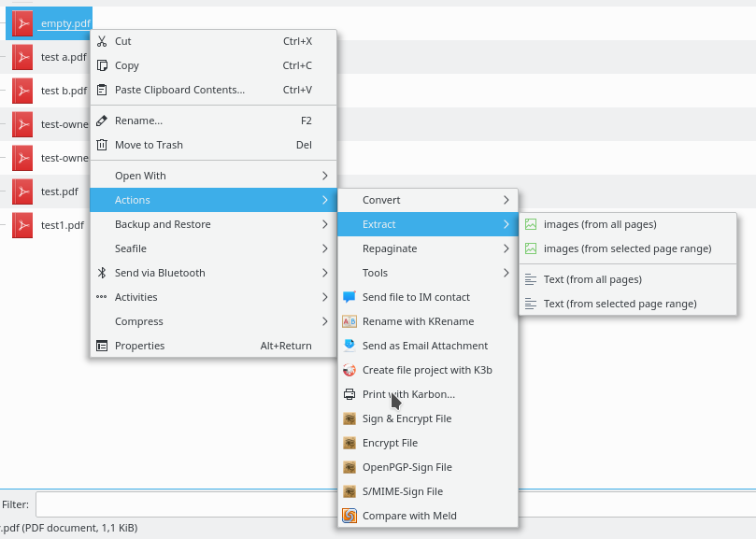
Task: Open the Compress submenu
Action: click(213, 321)
